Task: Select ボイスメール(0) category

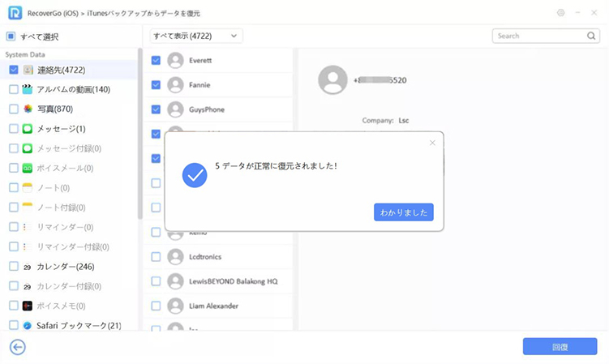Action: [x=65, y=168]
